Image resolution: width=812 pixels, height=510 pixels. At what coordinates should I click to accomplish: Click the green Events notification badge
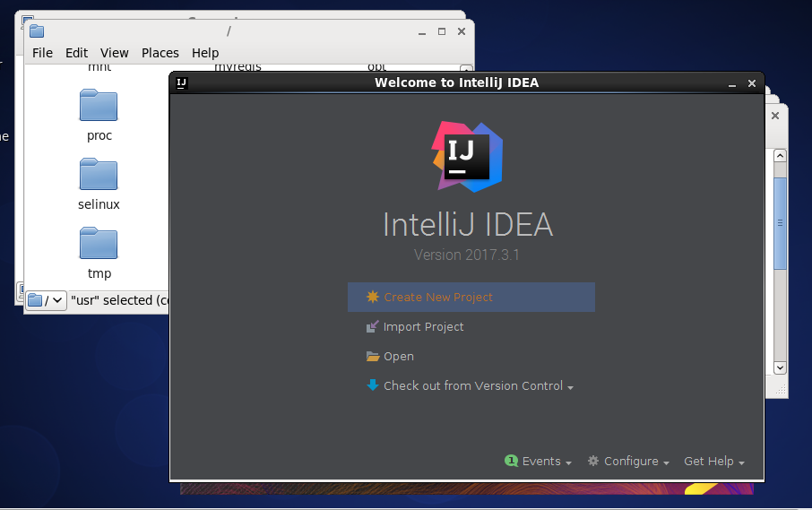pyautogui.click(x=511, y=461)
